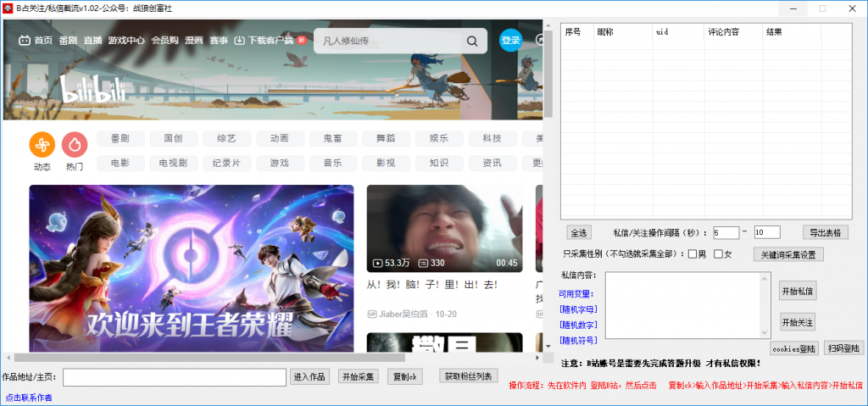Open 赛事 in the top navigation
The height and width of the screenshot is (406, 868).
coord(219,41)
